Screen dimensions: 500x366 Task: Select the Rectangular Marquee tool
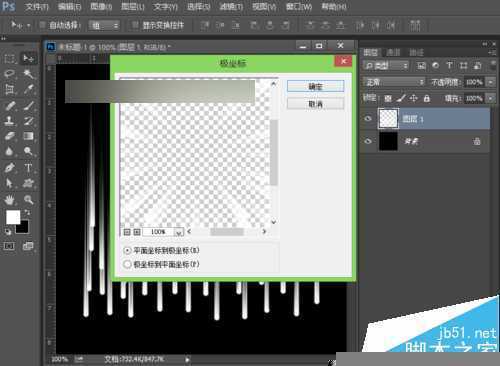point(9,59)
